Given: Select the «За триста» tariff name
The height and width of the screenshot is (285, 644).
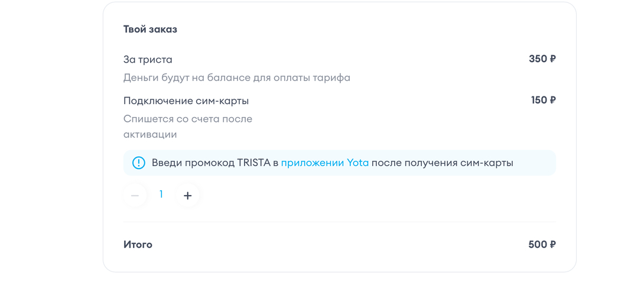Looking at the screenshot, I should [x=148, y=60].
